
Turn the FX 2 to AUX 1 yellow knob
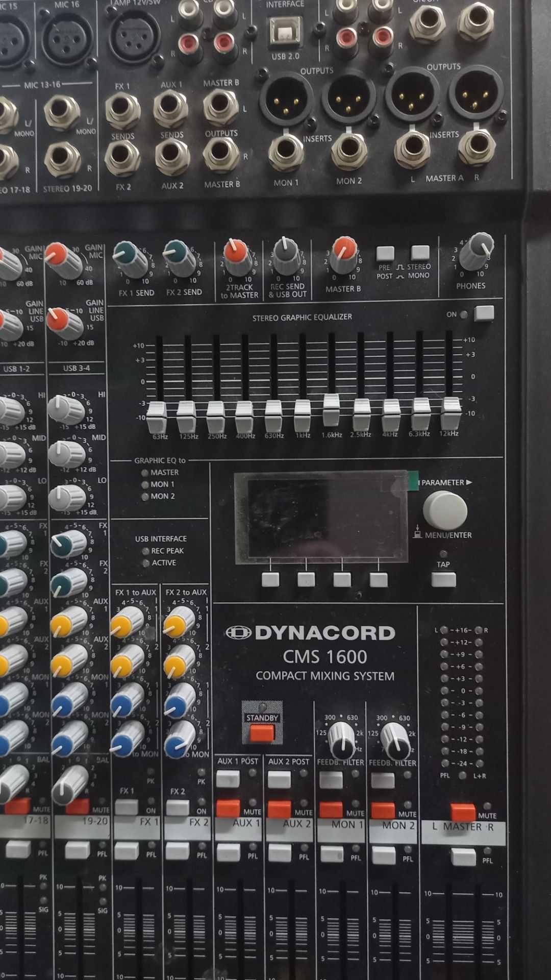[179, 621]
